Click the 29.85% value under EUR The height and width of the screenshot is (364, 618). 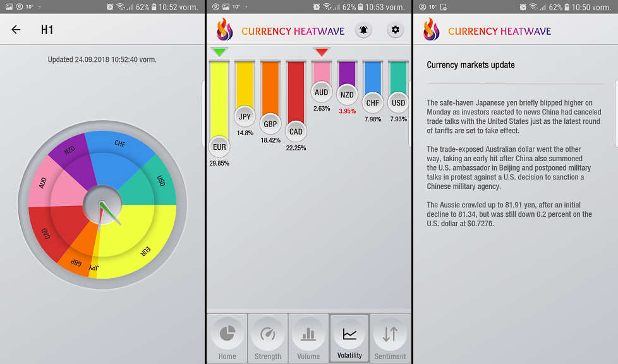pos(219,163)
